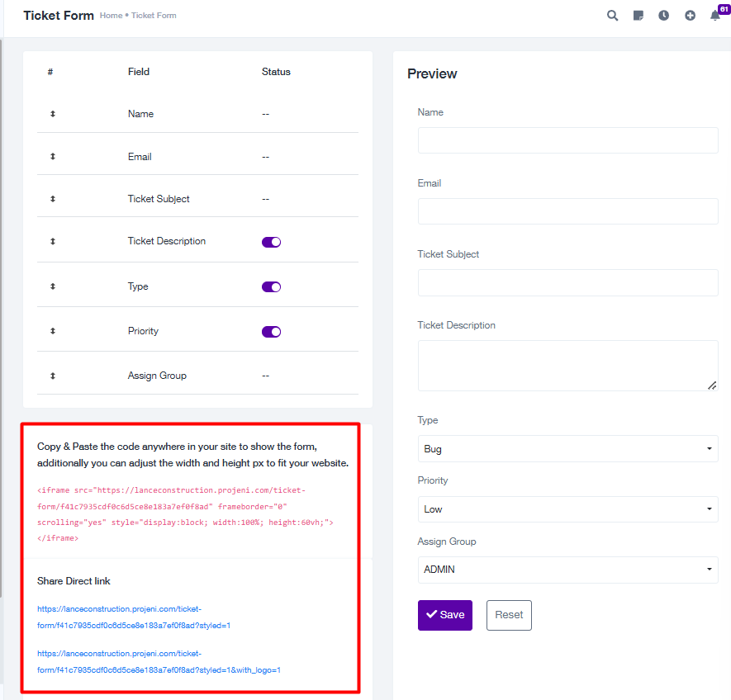This screenshot has height=700, width=731.
Task: Click the Save button
Action: coord(444,615)
